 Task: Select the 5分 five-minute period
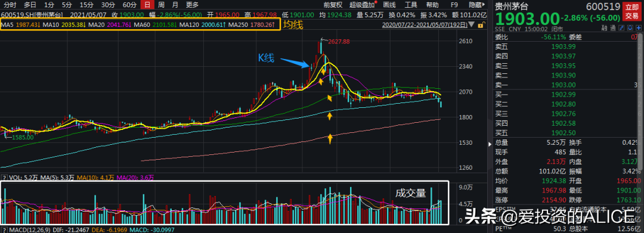point(67,5)
